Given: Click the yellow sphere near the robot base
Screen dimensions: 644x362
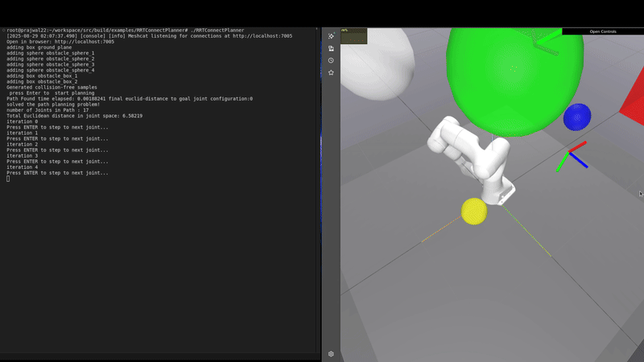Looking at the screenshot, I should [473, 212].
